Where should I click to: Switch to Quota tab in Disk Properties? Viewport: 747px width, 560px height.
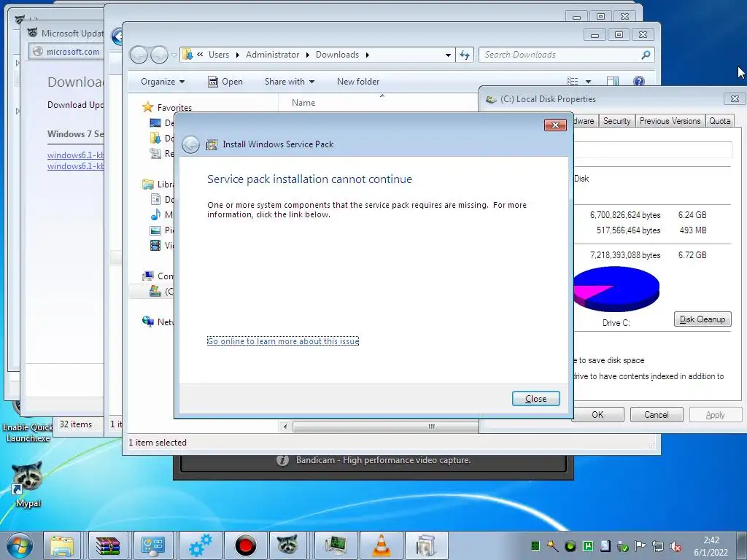[719, 121]
